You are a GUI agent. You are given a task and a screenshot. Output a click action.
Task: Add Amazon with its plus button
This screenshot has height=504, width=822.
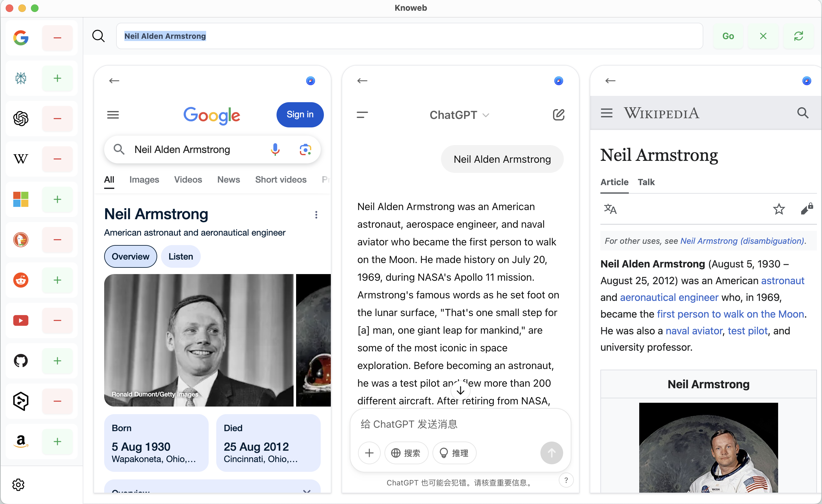pos(57,441)
